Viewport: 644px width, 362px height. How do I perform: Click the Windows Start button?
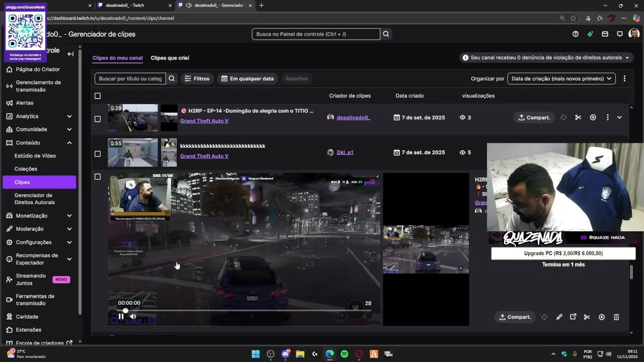click(256, 354)
